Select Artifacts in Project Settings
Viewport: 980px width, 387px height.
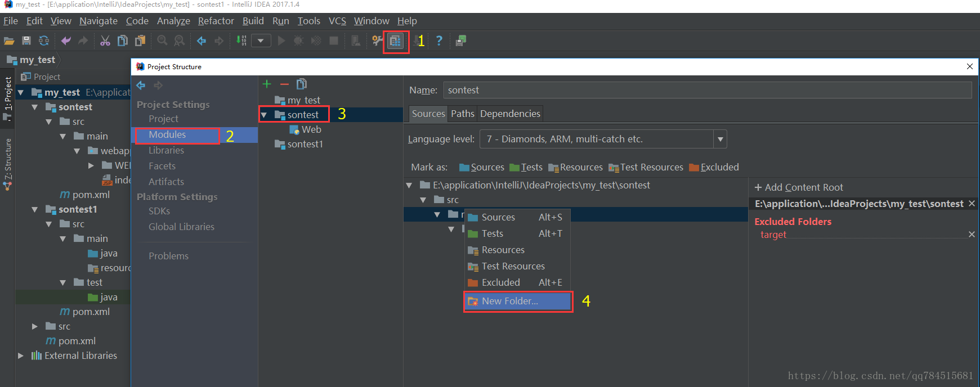tap(166, 182)
